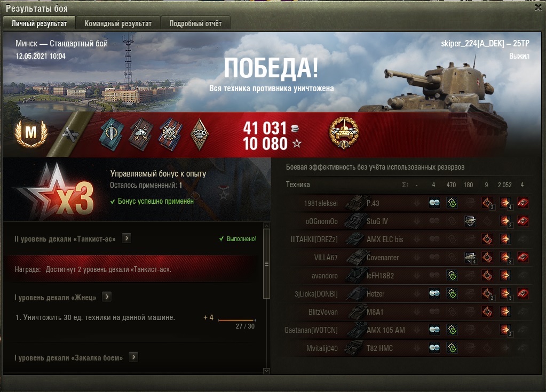The width and height of the screenshot is (546, 392).
Task: Click the kill icon in the P.43 row
Action: [523, 203]
